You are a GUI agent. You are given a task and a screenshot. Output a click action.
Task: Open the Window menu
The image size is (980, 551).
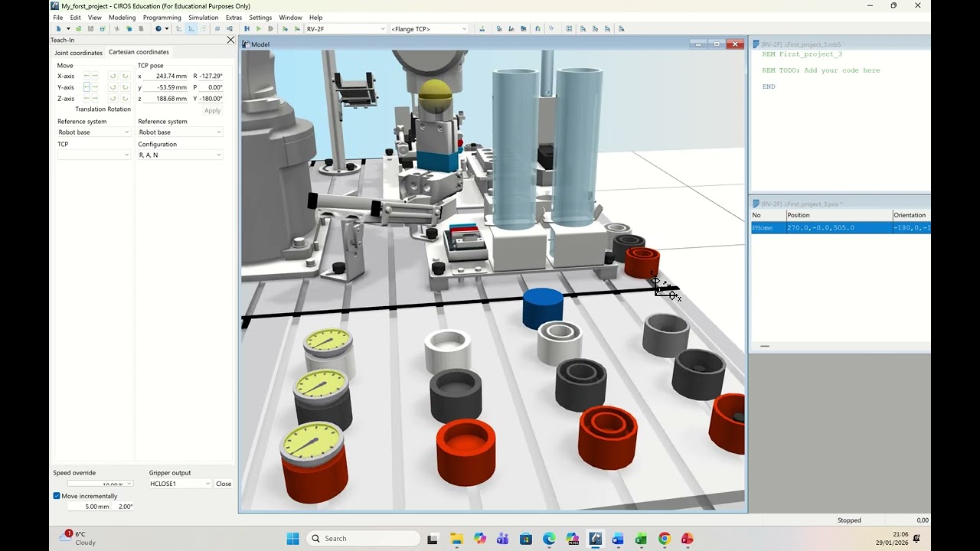point(290,18)
